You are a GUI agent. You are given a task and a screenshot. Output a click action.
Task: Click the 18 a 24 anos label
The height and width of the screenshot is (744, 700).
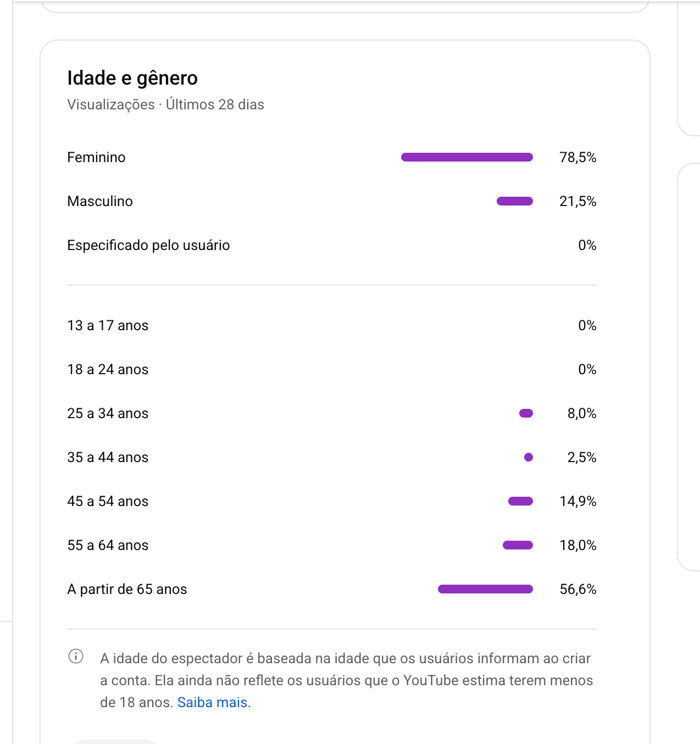click(x=108, y=369)
